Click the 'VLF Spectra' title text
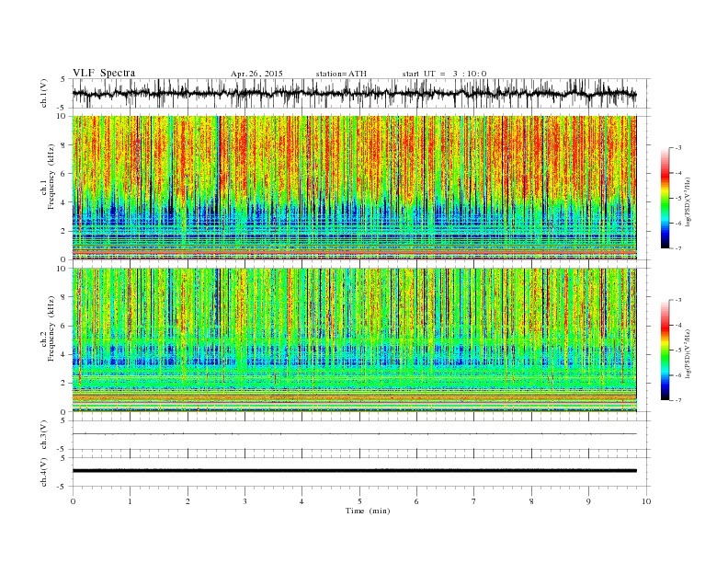Image resolution: width=728 pixels, height=563 pixels. 104,73
